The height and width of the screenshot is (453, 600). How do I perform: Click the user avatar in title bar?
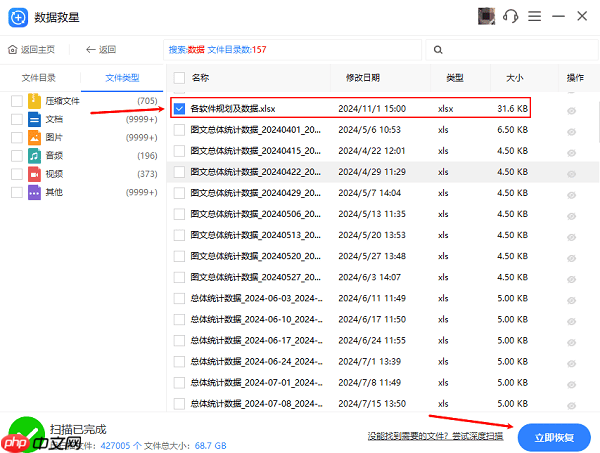487,17
